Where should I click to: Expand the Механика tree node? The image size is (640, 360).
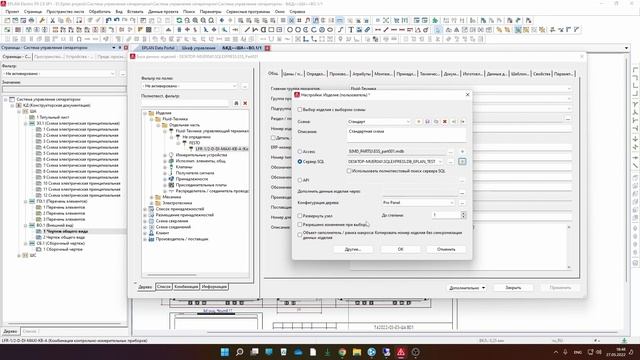coord(152,197)
